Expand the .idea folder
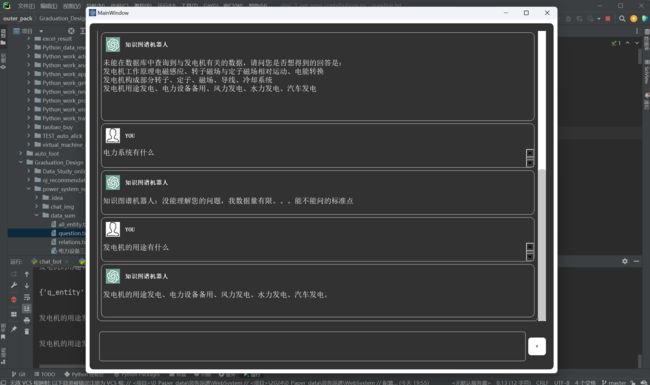 click(36, 198)
